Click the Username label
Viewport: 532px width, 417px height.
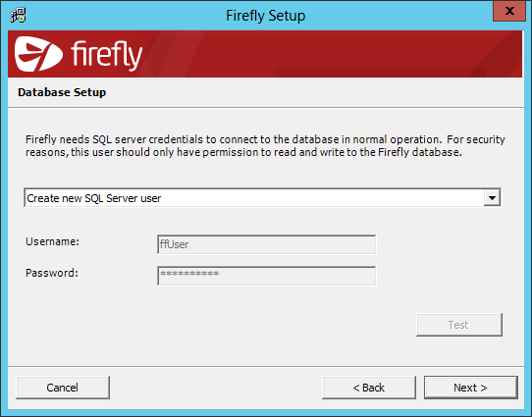click(x=52, y=241)
